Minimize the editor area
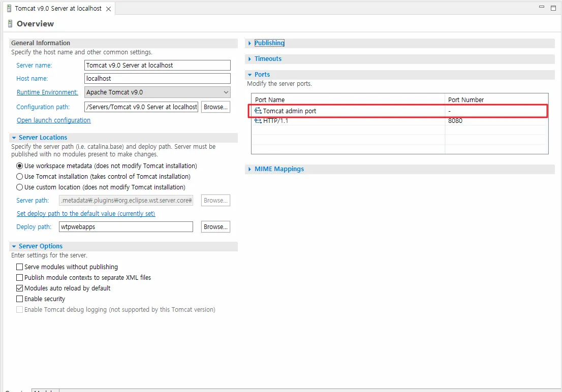The width and height of the screenshot is (562, 392). coord(542,7)
